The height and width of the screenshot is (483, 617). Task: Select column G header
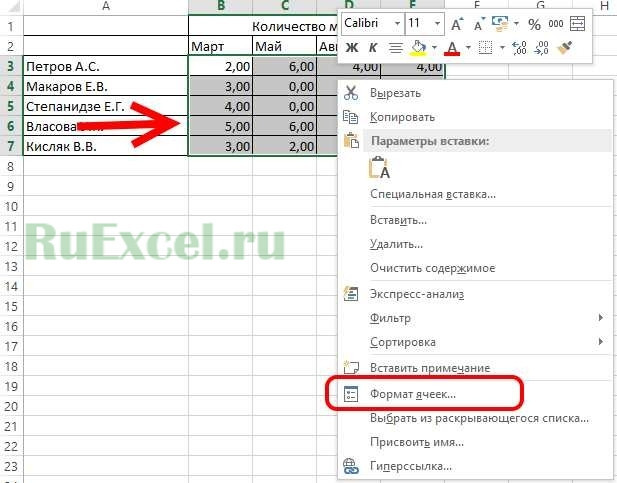click(x=540, y=5)
